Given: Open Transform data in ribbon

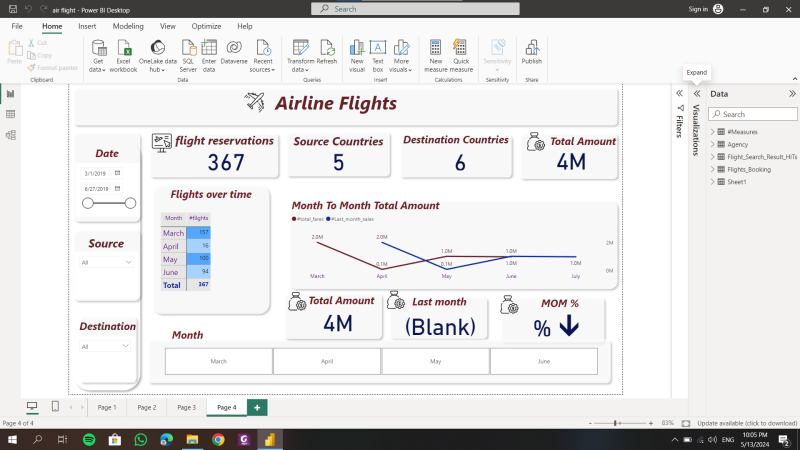Looking at the screenshot, I should pyautogui.click(x=300, y=54).
